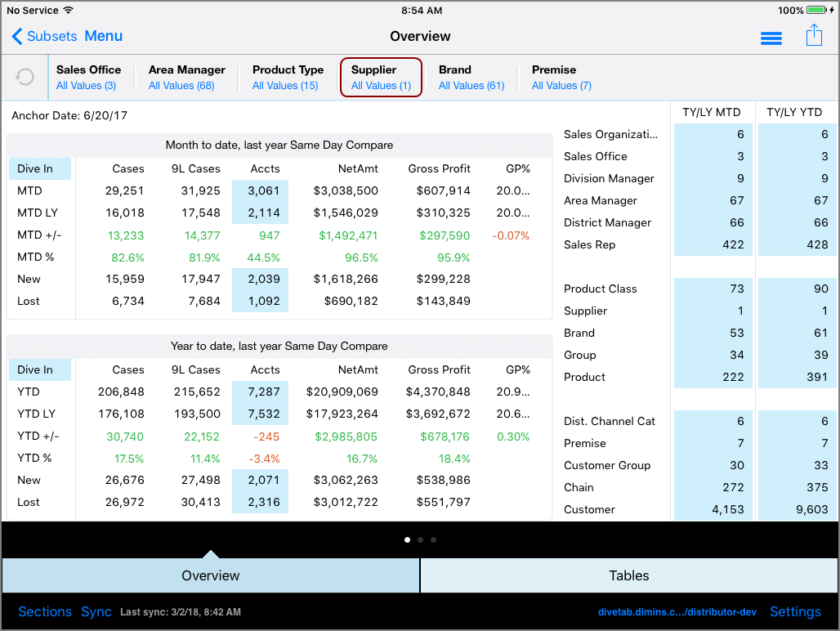Switch to the Tables tab
Viewport: 840px width, 631px height.
point(629,575)
